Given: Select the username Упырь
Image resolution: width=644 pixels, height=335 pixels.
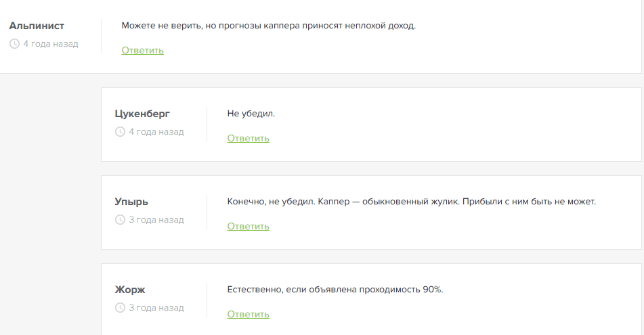Looking at the screenshot, I should [x=131, y=202].
